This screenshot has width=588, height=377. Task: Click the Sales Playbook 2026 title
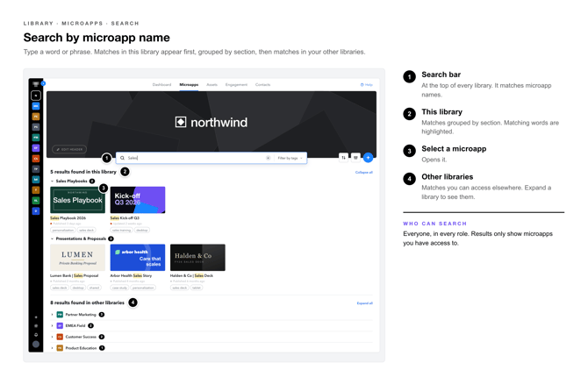pyautogui.click(x=68, y=217)
